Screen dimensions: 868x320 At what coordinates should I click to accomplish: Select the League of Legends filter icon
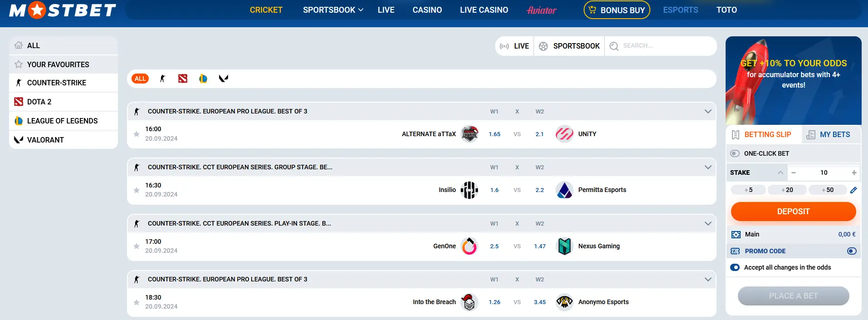(203, 79)
